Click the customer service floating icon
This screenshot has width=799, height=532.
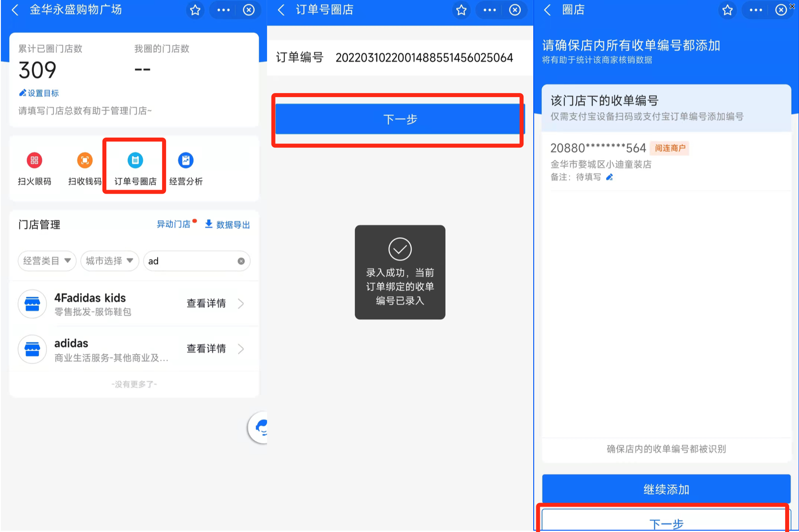coord(261,427)
